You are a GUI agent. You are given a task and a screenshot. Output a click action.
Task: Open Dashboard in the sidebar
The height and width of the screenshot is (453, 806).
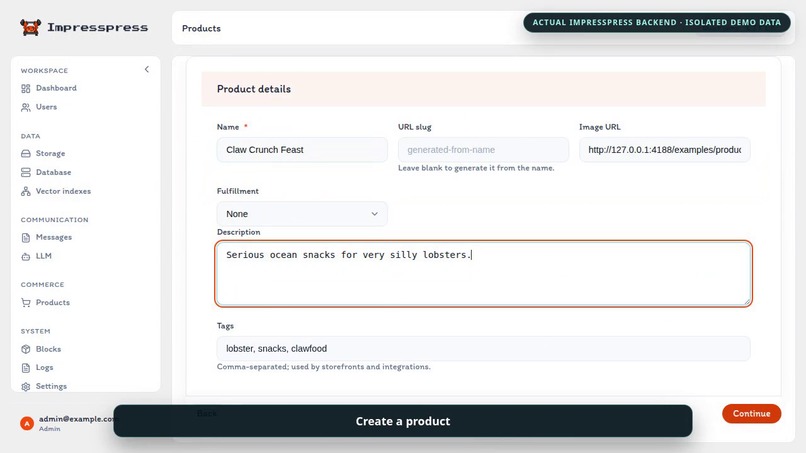pos(56,88)
